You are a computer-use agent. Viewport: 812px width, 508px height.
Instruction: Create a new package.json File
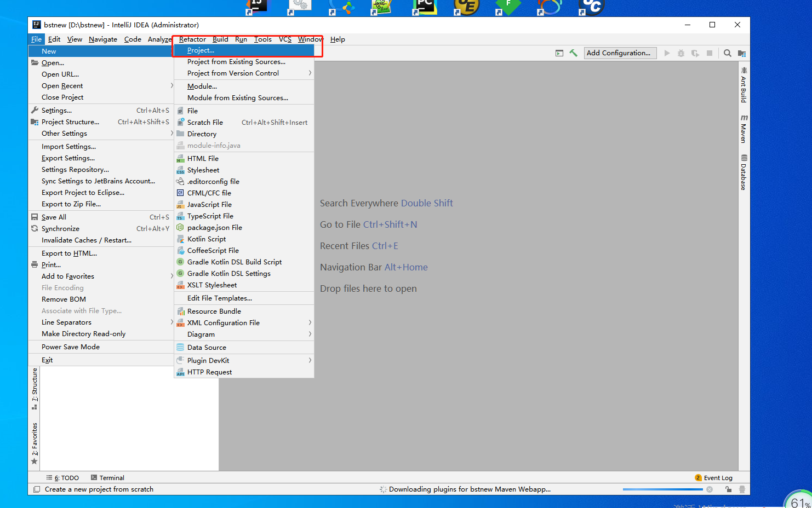pos(244,228)
